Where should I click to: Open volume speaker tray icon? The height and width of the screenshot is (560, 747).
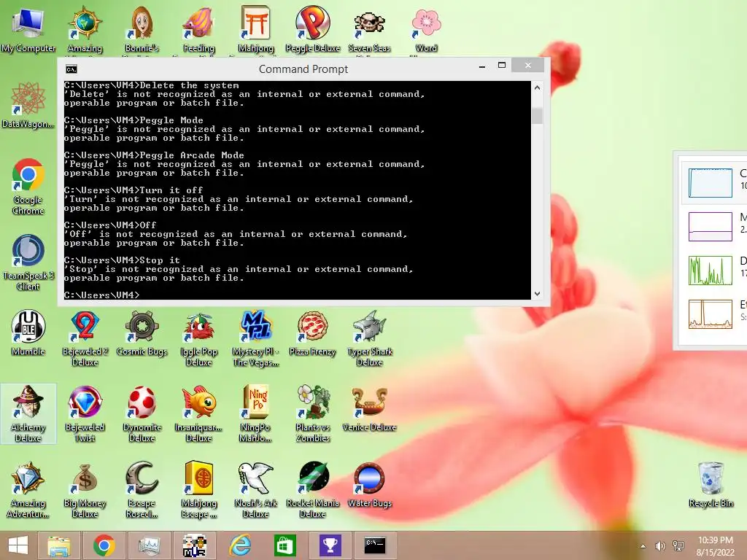(660, 546)
